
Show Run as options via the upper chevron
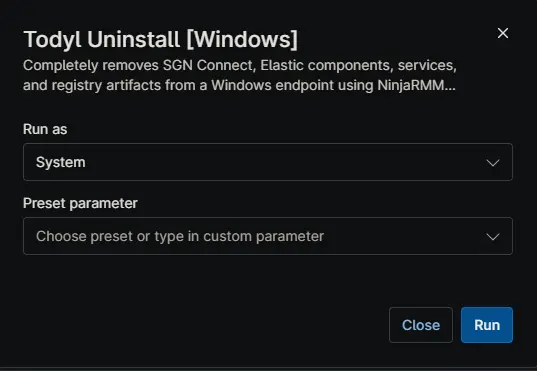493,162
